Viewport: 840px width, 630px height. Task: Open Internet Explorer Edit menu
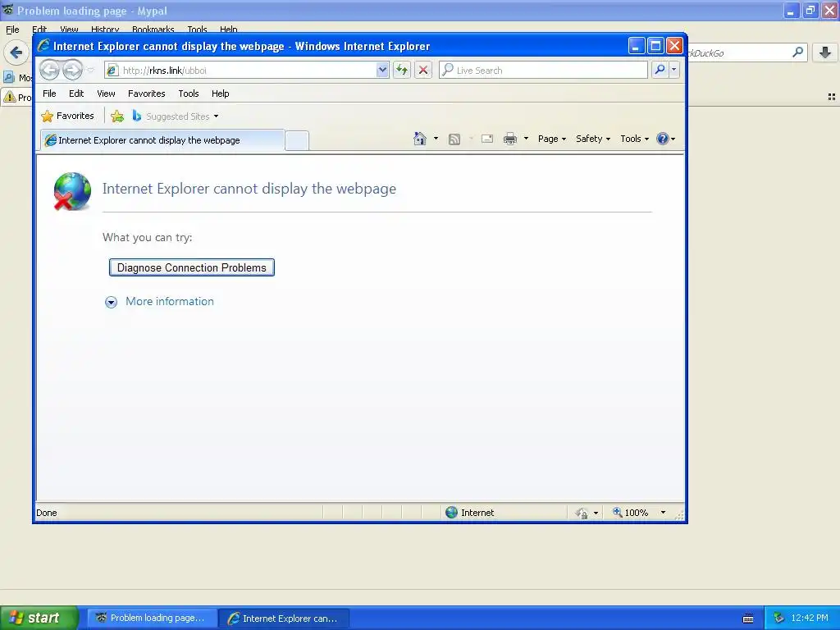[x=76, y=94]
